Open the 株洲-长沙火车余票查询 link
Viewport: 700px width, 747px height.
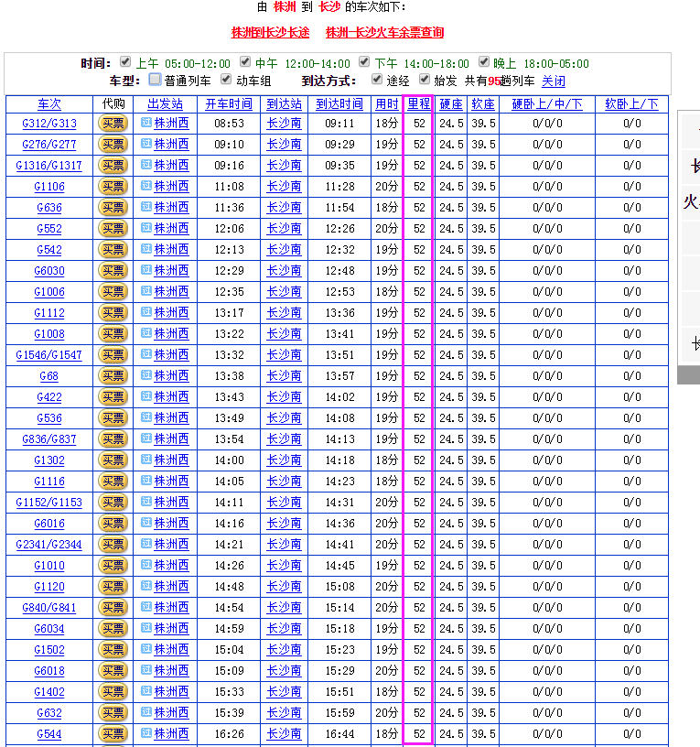pos(384,32)
